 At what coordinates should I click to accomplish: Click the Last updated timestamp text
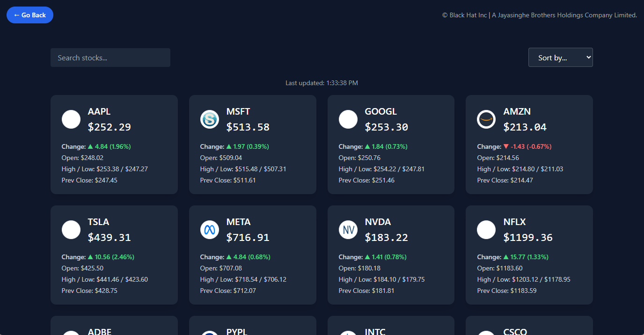[322, 83]
